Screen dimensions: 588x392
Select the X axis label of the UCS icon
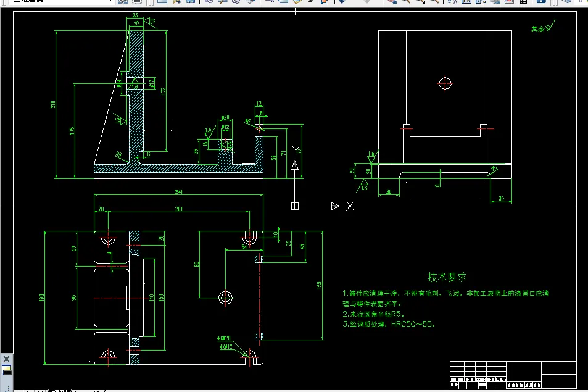point(350,206)
